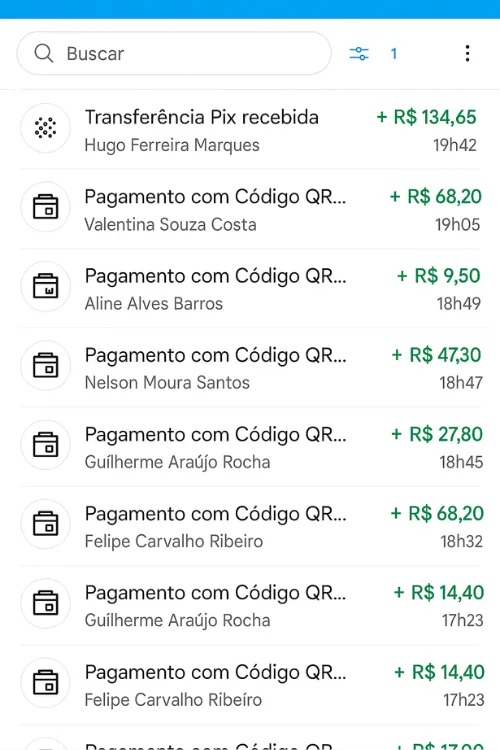Open Guilherme Araújo Rocha's 17h23 payment
Screen dimensions: 500x750
[250, 606]
